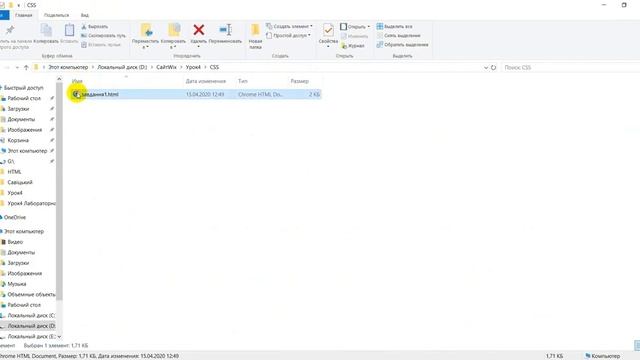Open the dropdown arrow below Свойства
This screenshot has width=640, height=360.
tap(328, 47)
